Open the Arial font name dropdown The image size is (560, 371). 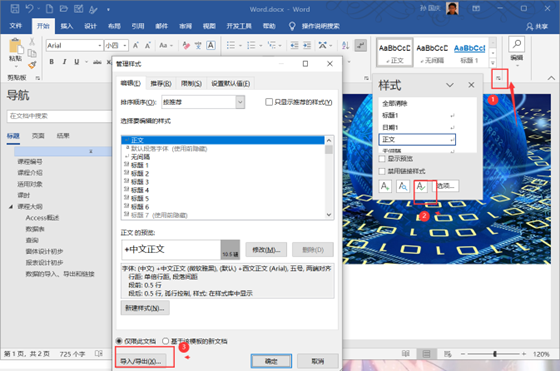100,45
